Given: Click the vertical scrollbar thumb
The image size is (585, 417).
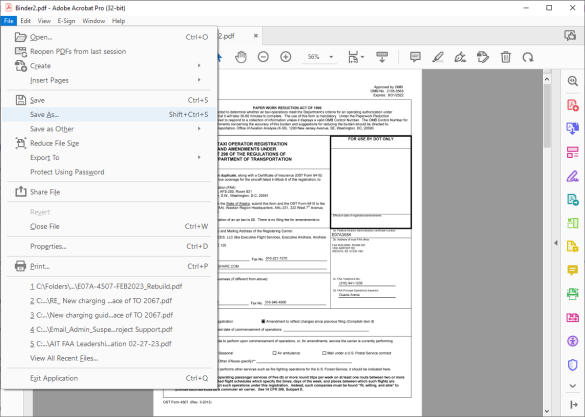Looking at the screenshot, I should pos(547,116).
